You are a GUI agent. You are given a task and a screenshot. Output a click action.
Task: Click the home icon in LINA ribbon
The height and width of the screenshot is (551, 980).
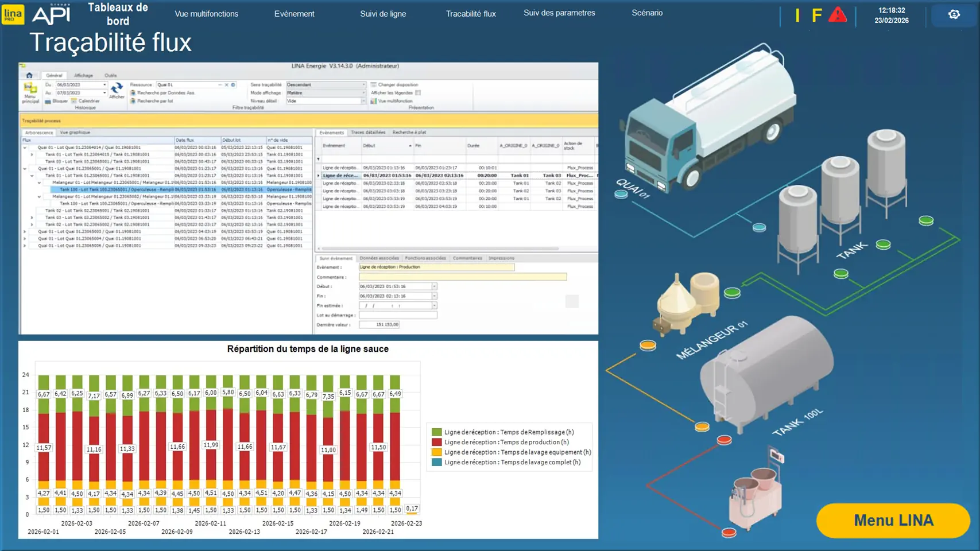coord(29,75)
